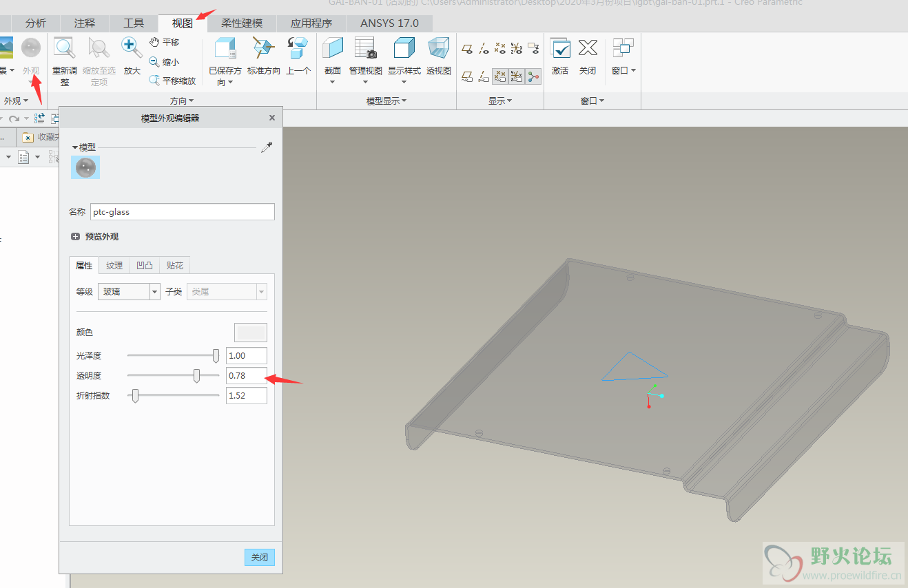This screenshot has width=908, height=588.
Task: Click the Refit (重新调整) icon
Action: pos(65,48)
